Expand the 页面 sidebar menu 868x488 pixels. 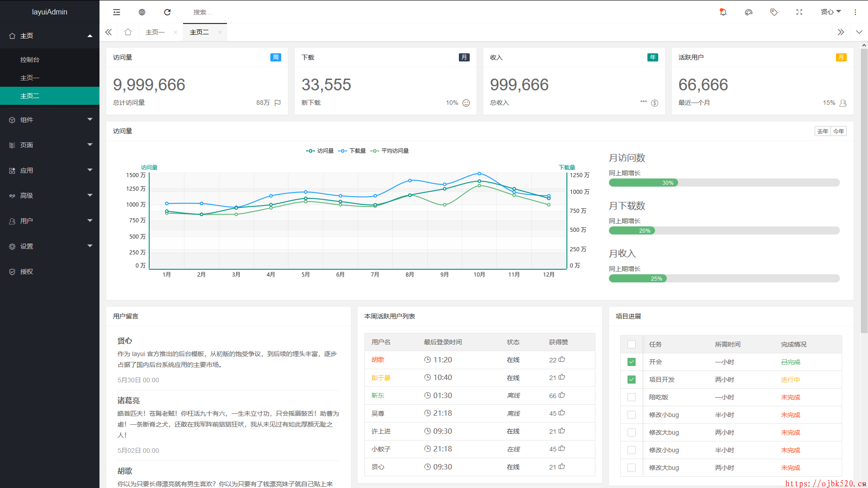(x=50, y=145)
